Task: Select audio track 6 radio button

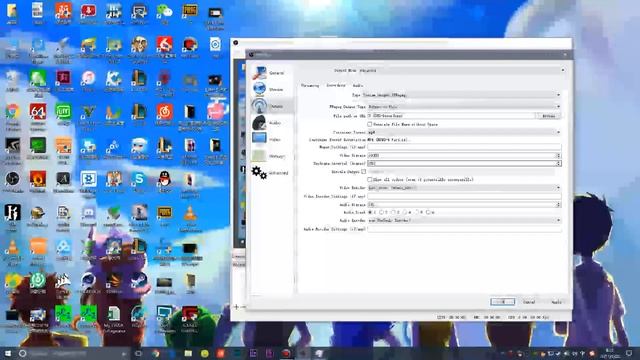Action: click(428, 212)
